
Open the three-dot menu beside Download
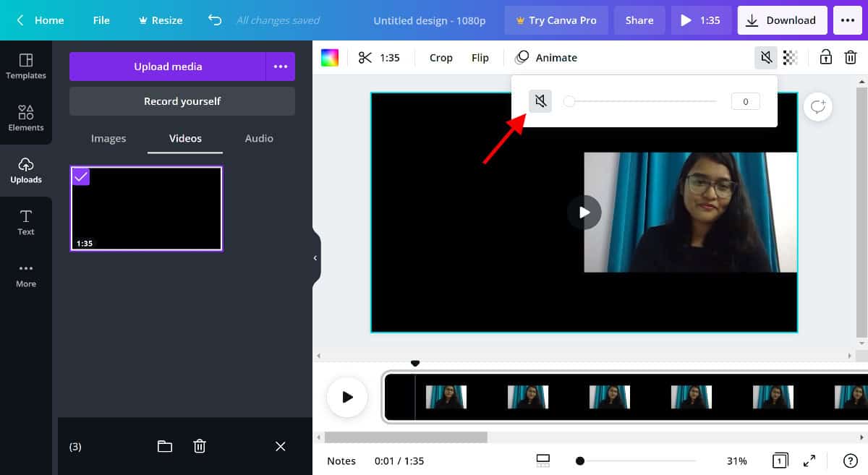click(x=848, y=20)
